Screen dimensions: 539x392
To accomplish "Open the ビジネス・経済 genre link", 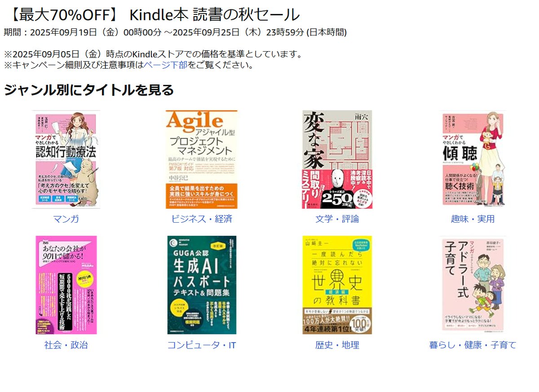I will [x=202, y=219].
